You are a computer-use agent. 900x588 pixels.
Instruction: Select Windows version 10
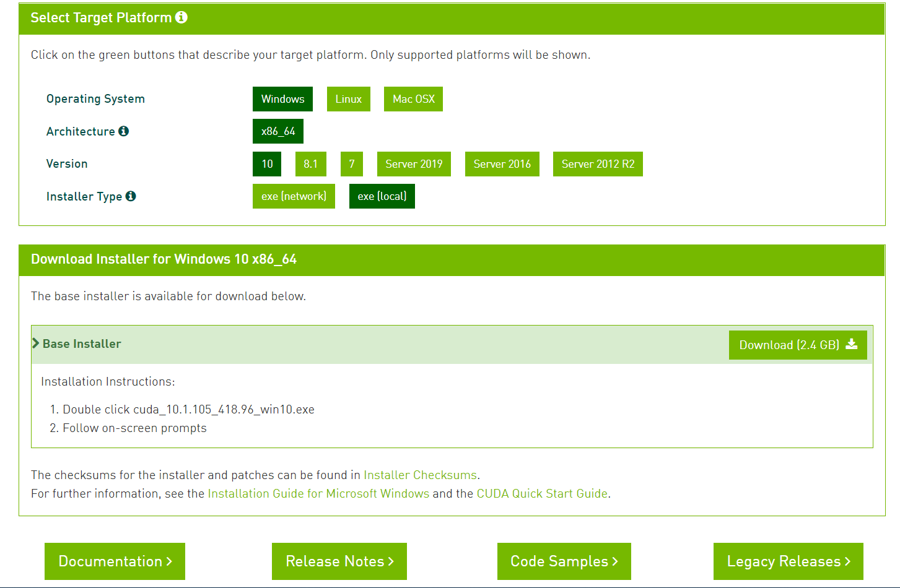267,164
